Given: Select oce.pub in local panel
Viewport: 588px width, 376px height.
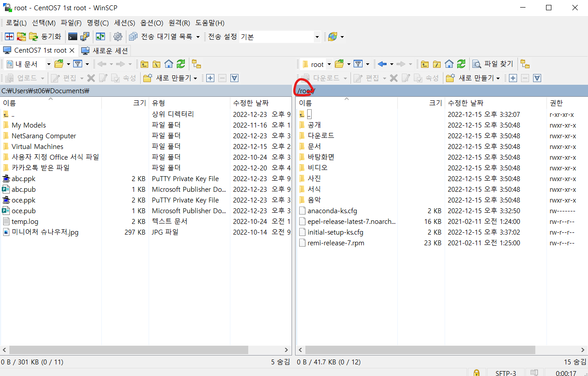Looking at the screenshot, I should pos(23,211).
